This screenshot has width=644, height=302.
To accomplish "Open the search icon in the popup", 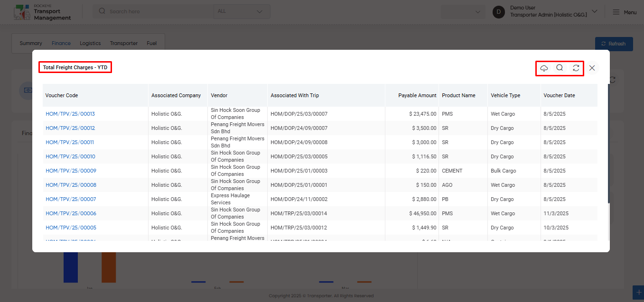I will coord(560,68).
